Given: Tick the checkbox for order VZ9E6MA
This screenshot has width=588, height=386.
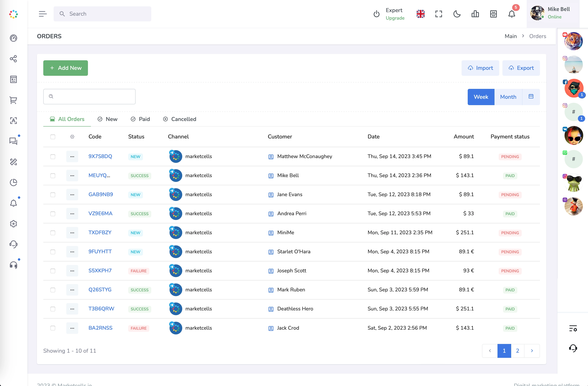Looking at the screenshot, I should pos(53,214).
